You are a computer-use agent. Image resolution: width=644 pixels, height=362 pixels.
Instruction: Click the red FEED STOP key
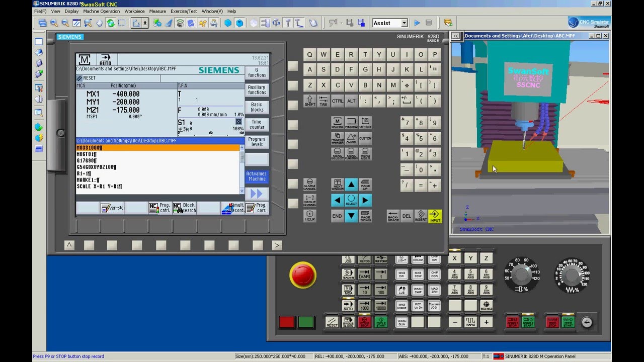click(x=552, y=322)
